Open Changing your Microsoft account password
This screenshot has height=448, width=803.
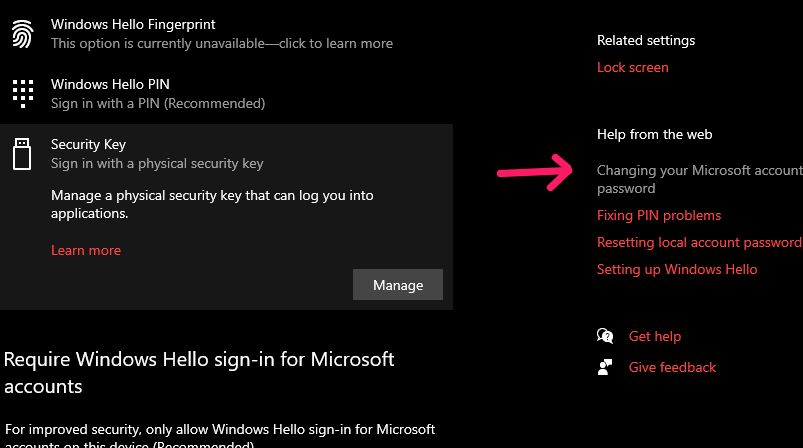[x=698, y=171]
